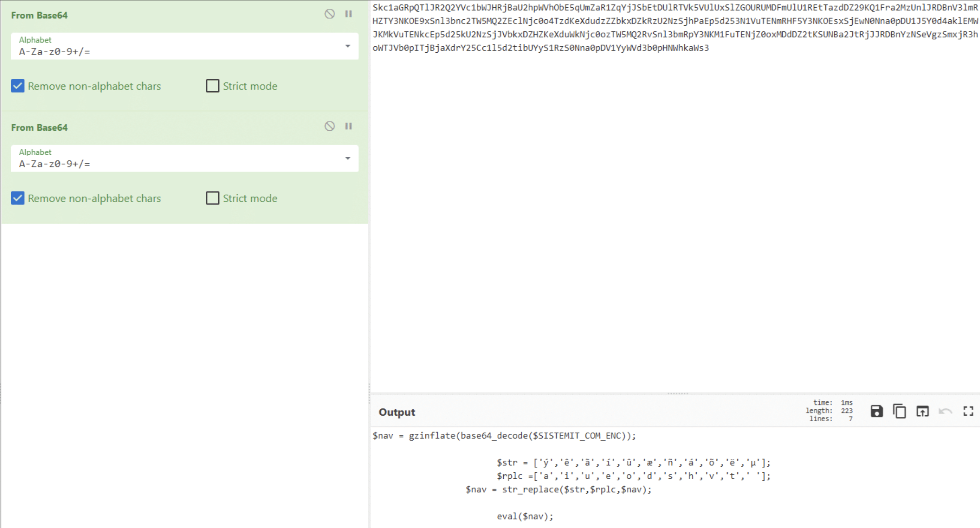This screenshot has width=980, height=528.
Task: Uncheck first Remove non-alphabet chars checkbox
Action: click(x=18, y=86)
